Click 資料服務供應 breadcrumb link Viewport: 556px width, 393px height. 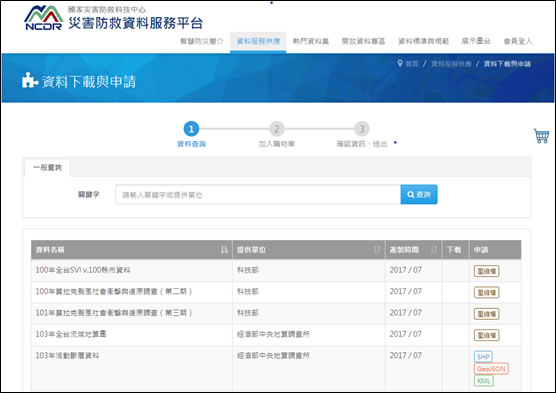[451, 64]
